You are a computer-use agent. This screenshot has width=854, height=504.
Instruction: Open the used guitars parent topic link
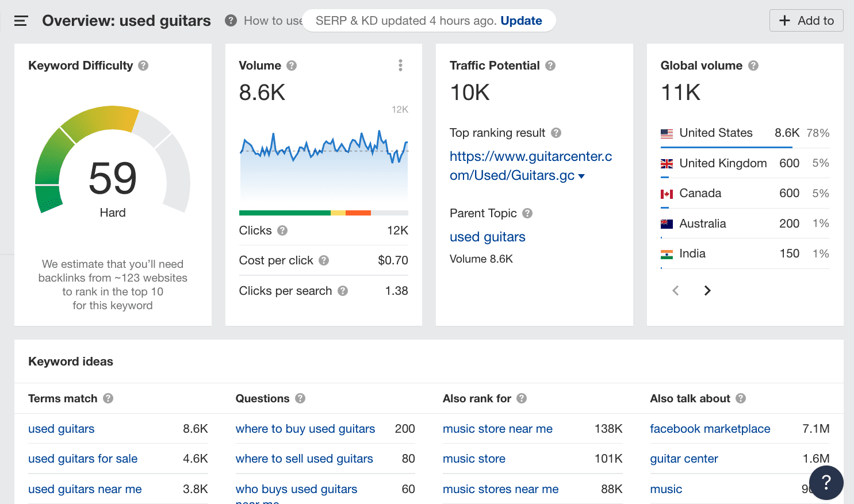[487, 237]
